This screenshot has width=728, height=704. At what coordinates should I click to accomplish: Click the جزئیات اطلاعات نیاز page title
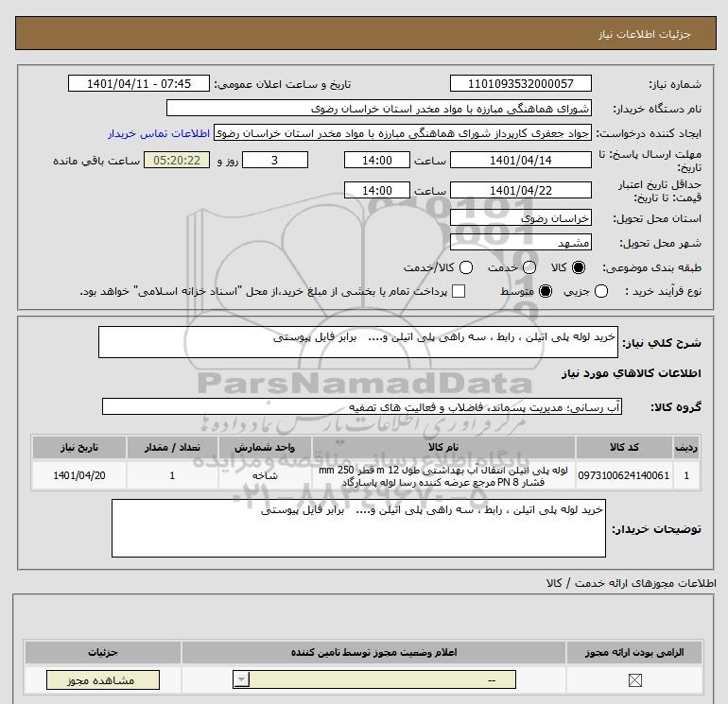pos(645,34)
